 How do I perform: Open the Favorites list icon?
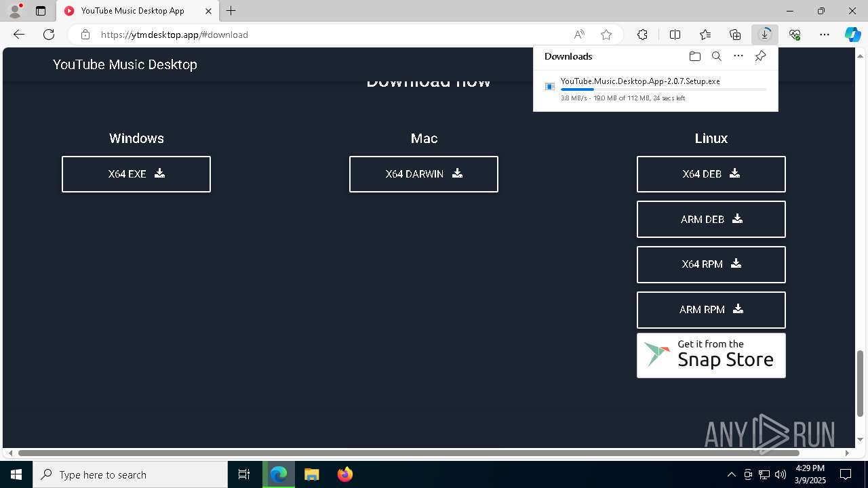705,35
